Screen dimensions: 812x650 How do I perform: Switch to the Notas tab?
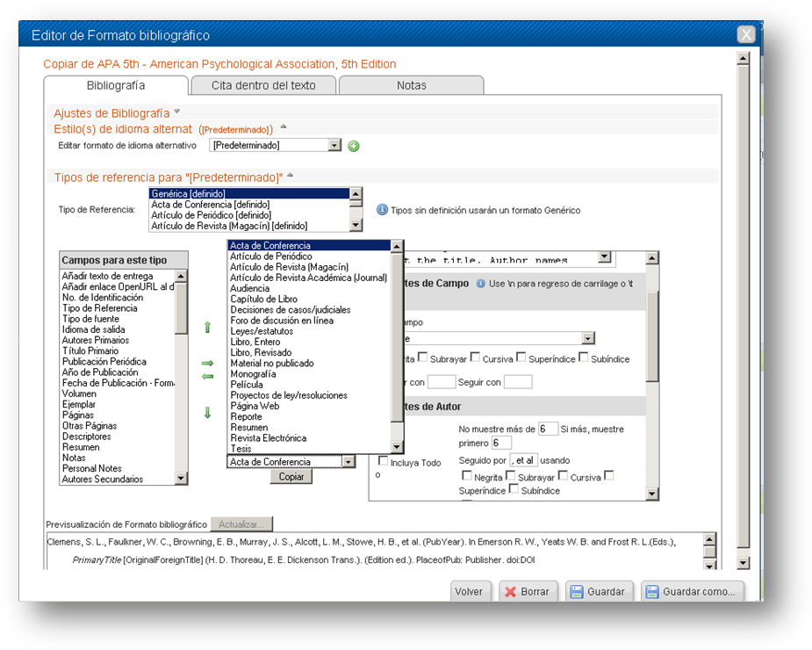pyautogui.click(x=412, y=85)
